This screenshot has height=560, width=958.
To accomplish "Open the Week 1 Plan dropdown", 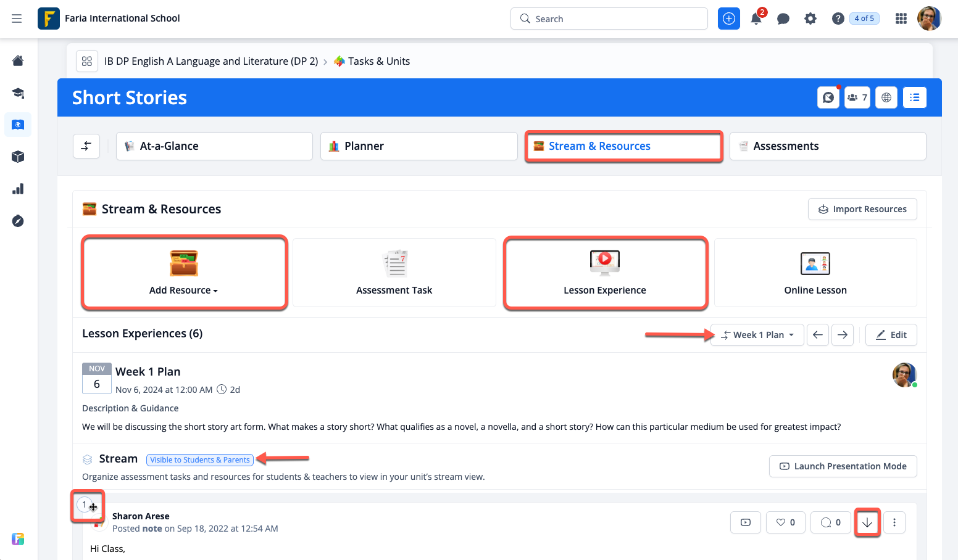I will tap(757, 335).
